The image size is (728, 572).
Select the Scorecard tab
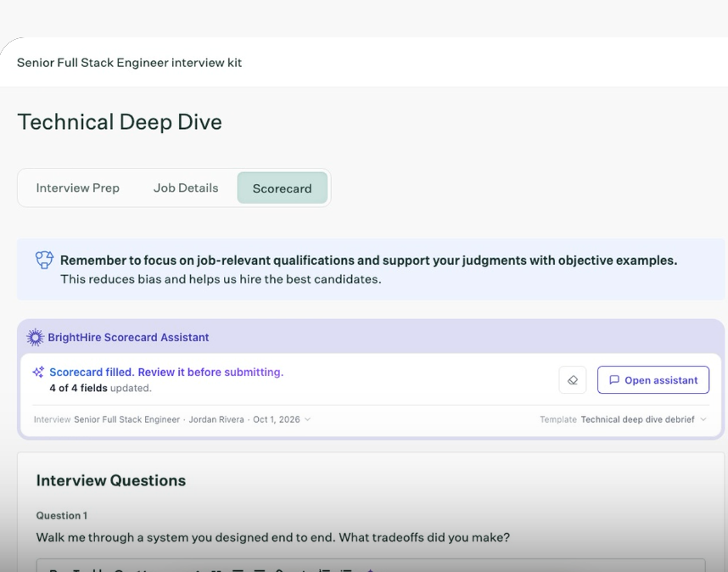tap(283, 188)
